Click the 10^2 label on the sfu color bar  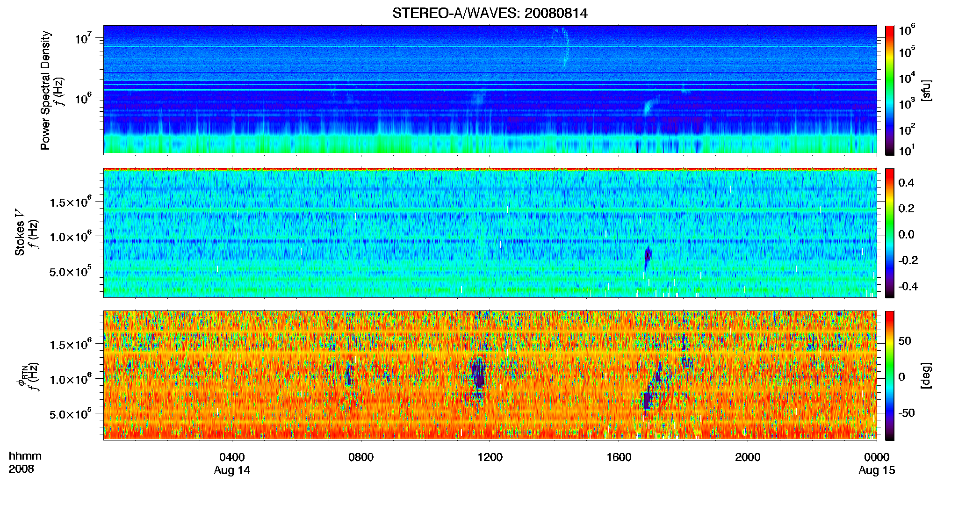(907, 129)
